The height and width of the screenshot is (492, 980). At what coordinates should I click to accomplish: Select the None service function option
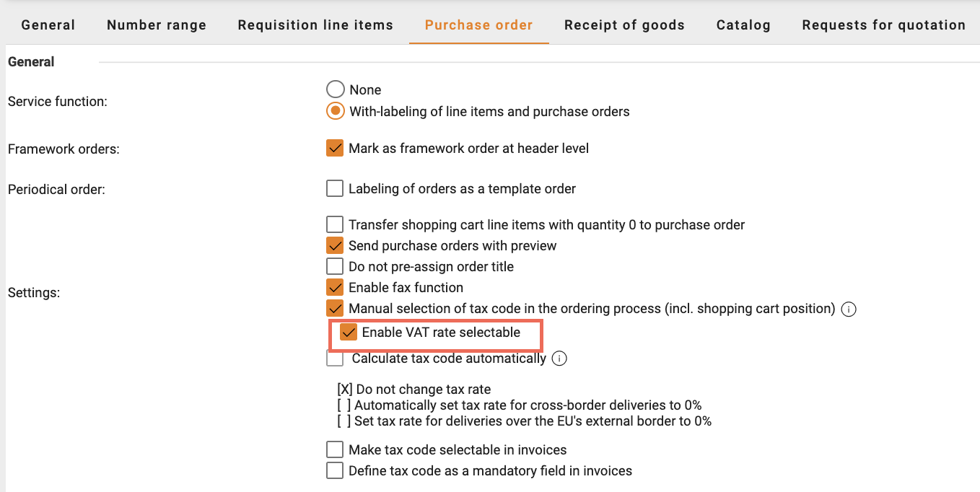point(335,89)
